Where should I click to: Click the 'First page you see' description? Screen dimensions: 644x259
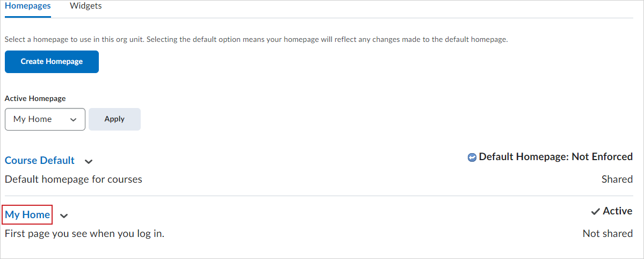pyautogui.click(x=85, y=234)
